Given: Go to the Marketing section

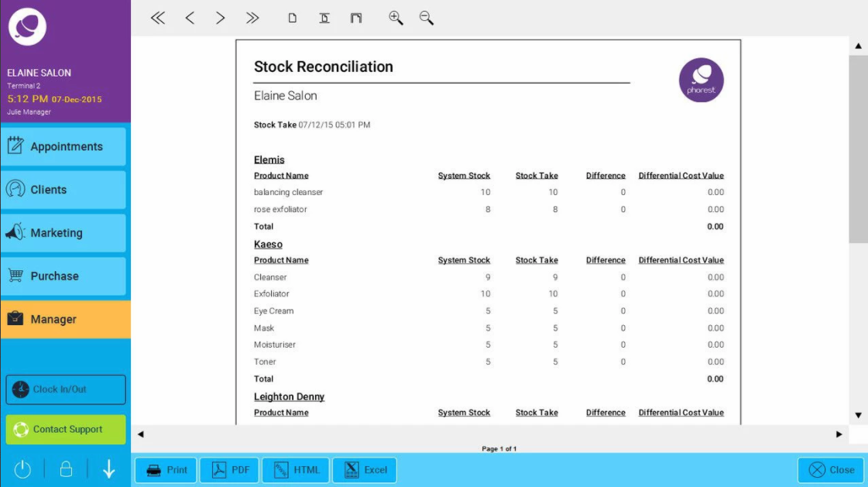Looking at the screenshot, I should click(x=63, y=233).
